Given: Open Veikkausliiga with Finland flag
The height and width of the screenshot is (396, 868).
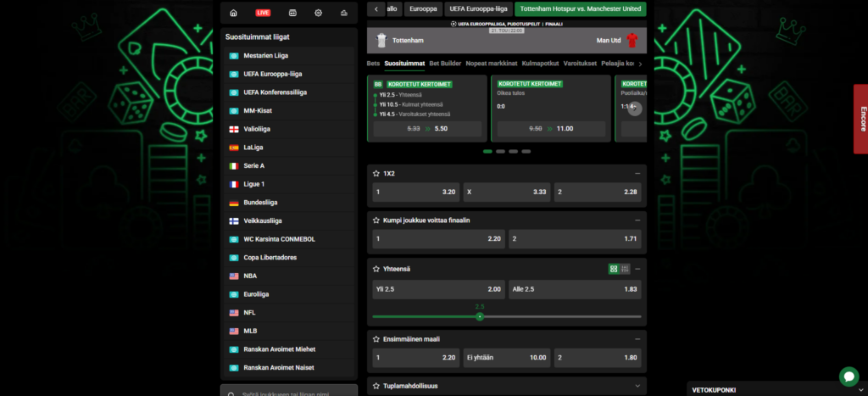Looking at the screenshot, I should (289, 221).
